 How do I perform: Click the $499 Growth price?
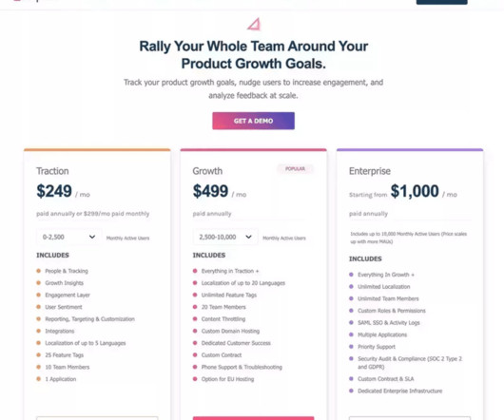tap(210, 191)
